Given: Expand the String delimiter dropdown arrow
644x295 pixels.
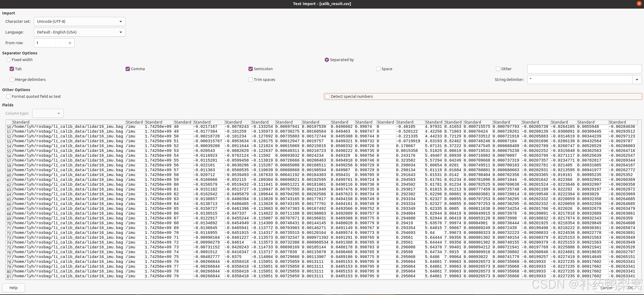Looking at the screenshot, I should coord(637,80).
